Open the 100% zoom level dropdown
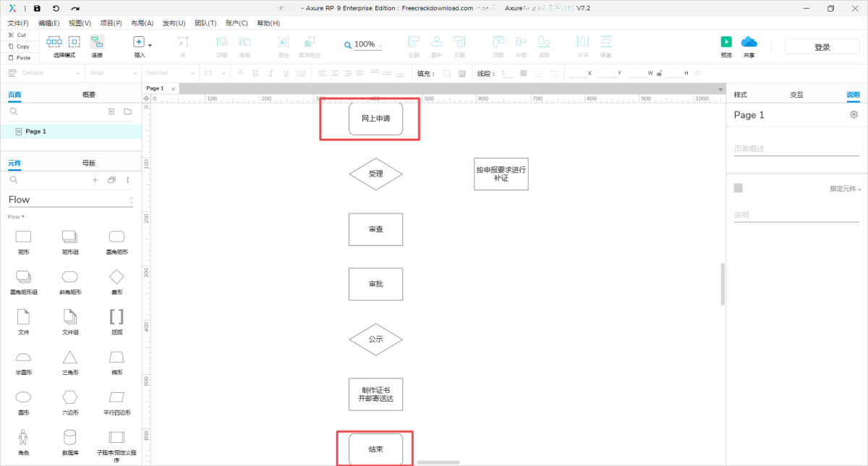This screenshot has width=868, height=466. (380, 46)
